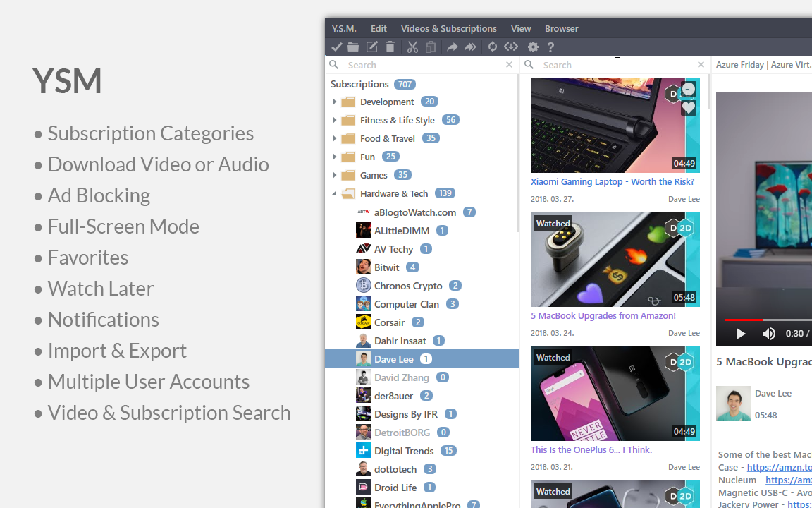This screenshot has height=508, width=812.
Task: Open the Case amzn.to link in description
Action: click(780, 468)
